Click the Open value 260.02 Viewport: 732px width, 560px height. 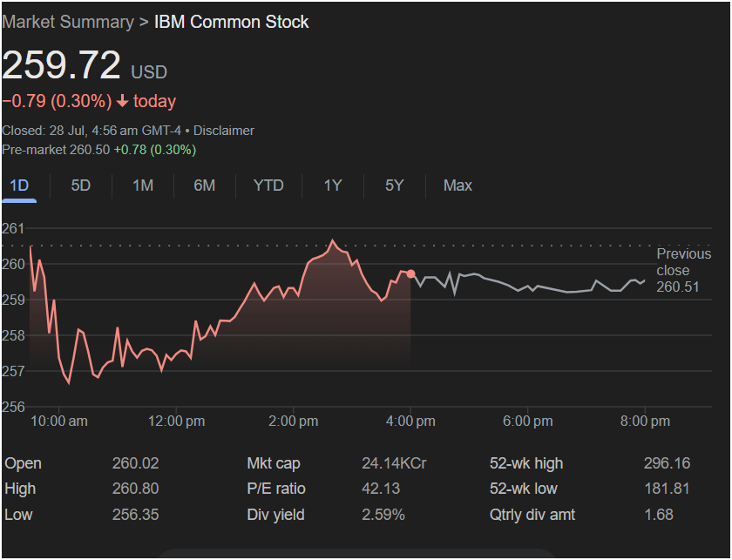tap(135, 463)
